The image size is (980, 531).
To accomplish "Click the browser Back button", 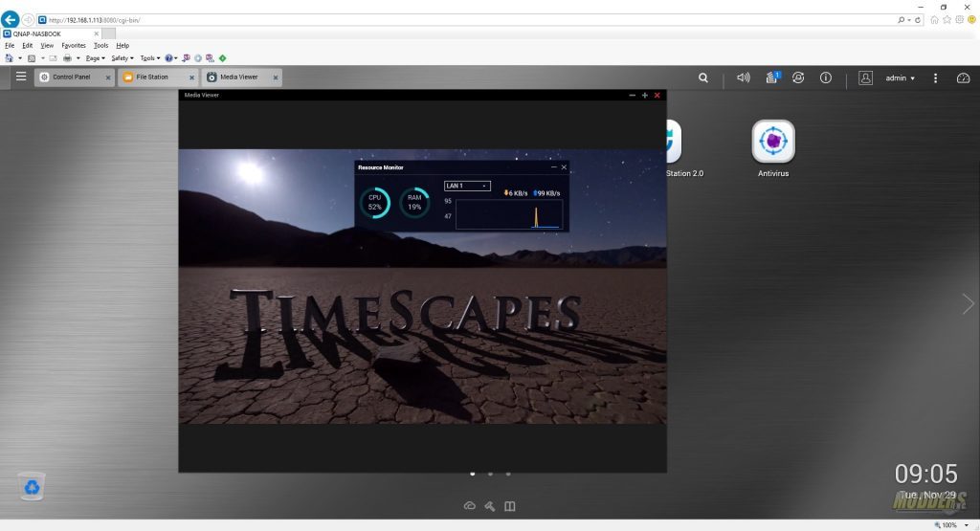I will [10, 19].
